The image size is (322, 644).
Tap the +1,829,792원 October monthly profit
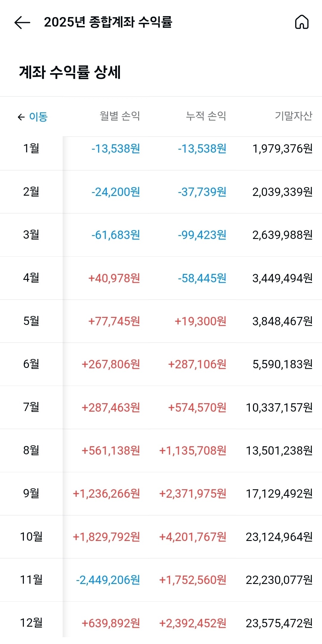(107, 537)
